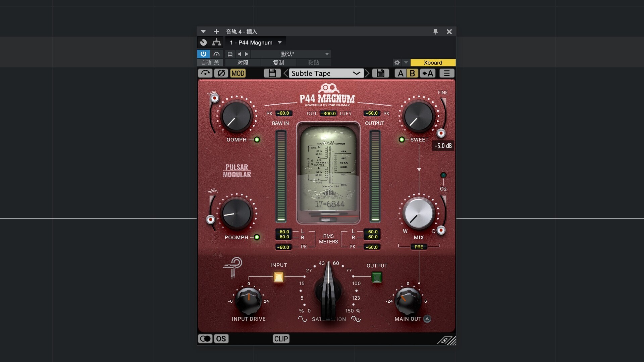Toggle the orange INPUT square switch

coord(278,277)
